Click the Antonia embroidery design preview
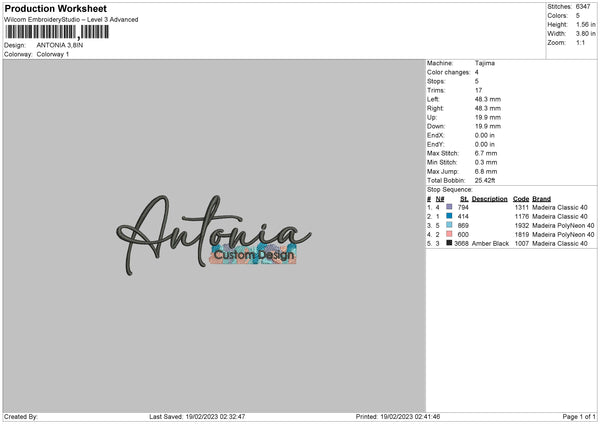 click(x=214, y=235)
